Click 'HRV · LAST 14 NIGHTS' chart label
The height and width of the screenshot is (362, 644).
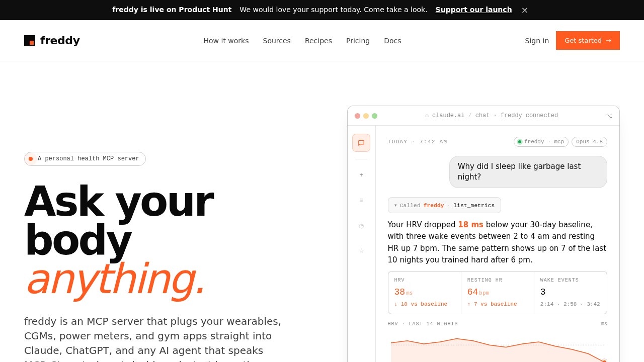point(423,324)
